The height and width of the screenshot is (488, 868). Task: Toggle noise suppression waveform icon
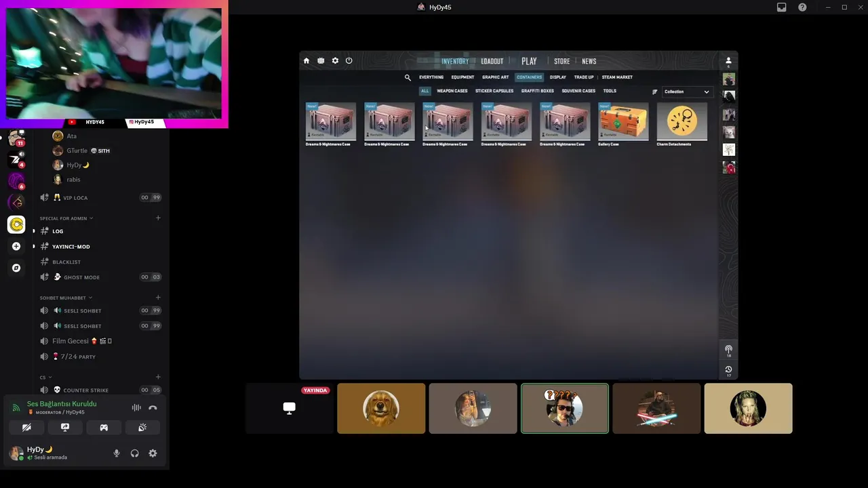pyautogui.click(x=136, y=407)
